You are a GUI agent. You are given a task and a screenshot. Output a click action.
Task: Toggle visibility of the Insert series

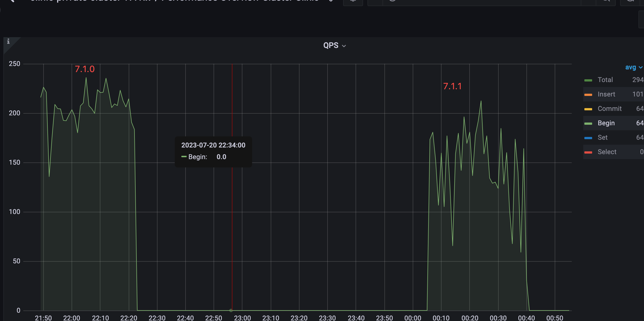[606, 94]
